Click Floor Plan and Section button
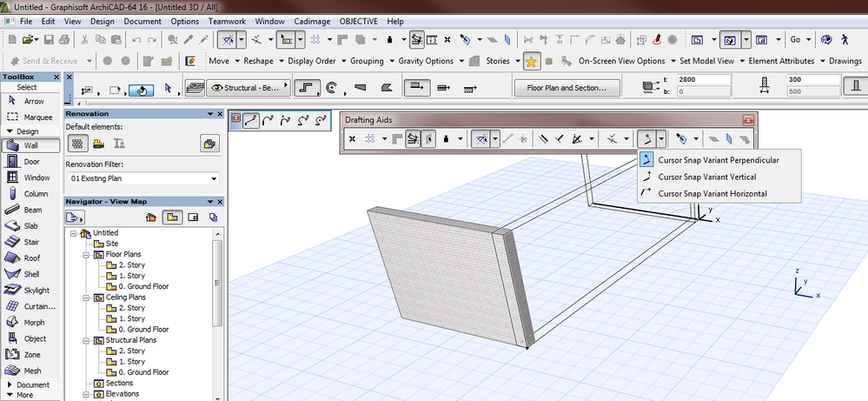The width and height of the screenshot is (868, 401). [566, 88]
